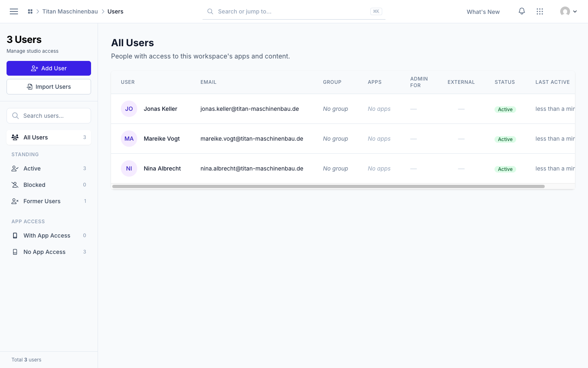Click the EMAIL column header

pos(208,82)
